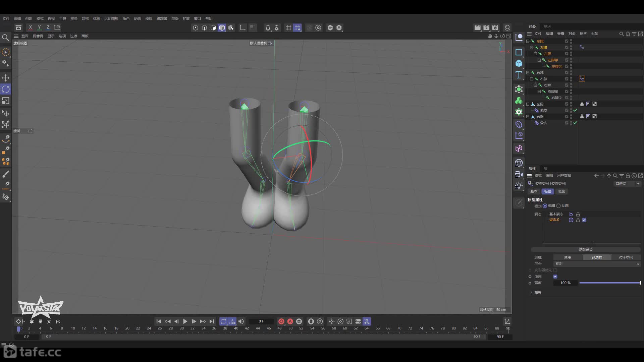Switch to 包含 attribute tab
Image resolution: width=644 pixels, height=362 pixels.
(561, 191)
